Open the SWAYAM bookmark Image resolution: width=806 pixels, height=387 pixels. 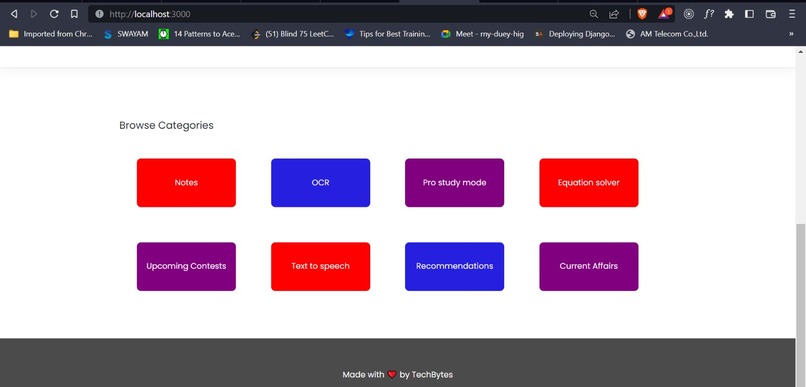126,34
